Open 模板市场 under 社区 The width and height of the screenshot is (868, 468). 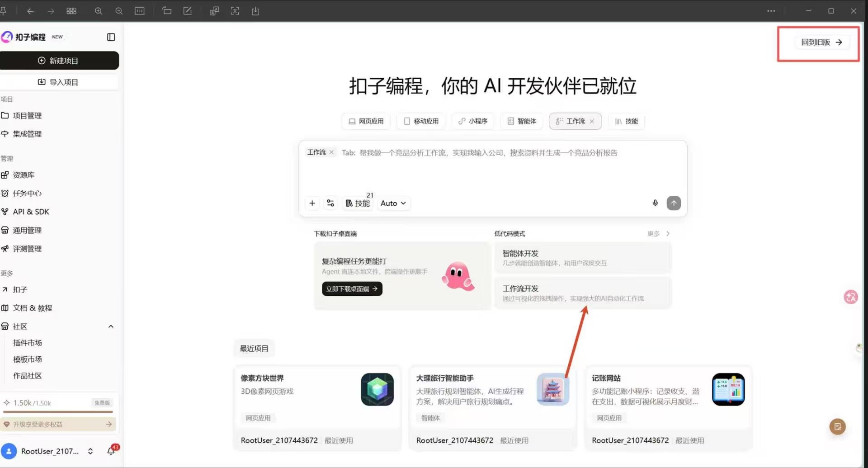tap(28, 359)
